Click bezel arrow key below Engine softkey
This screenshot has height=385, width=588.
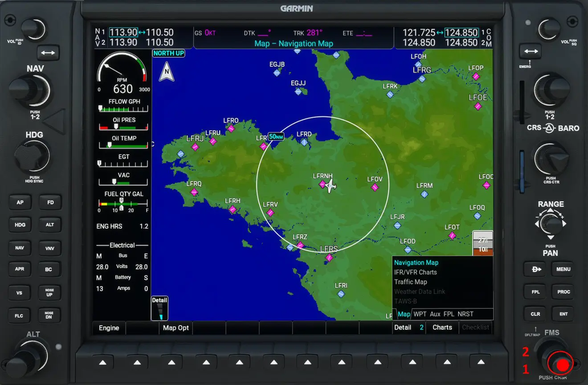[103, 362]
